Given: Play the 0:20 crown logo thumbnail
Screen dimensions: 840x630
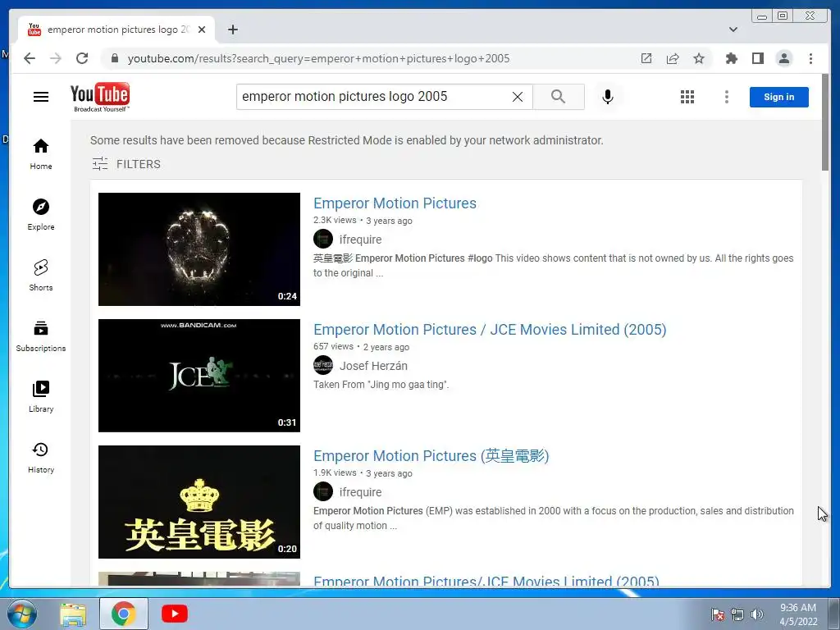Looking at the screenshot, I should pos(199,502).
